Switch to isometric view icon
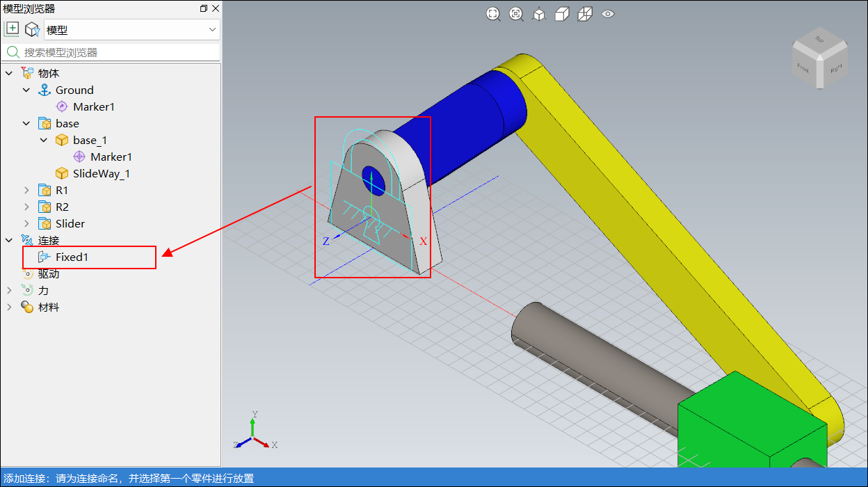 pyautogui.click(x=539, y=14)
